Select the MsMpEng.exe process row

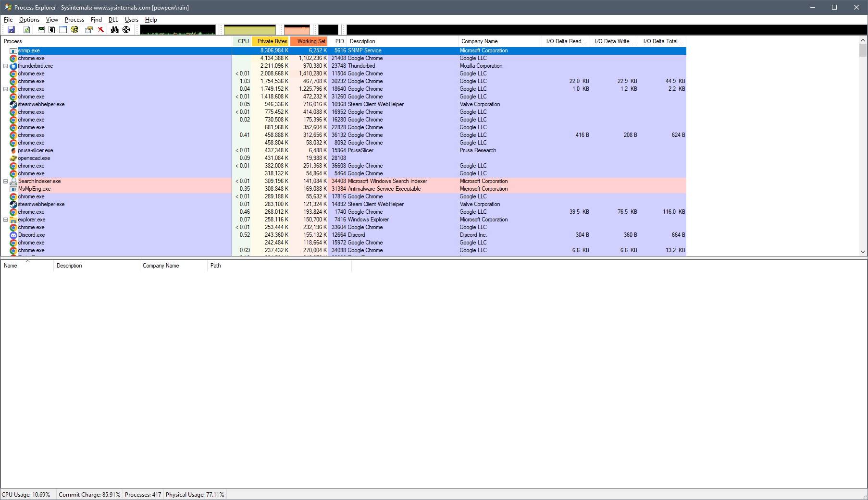(x=344, y=189)
